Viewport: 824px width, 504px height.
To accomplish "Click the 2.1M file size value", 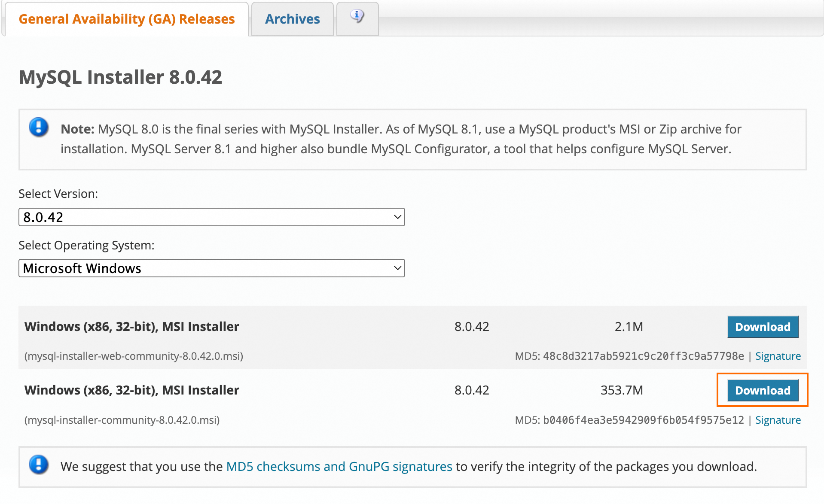I will 629,327.
